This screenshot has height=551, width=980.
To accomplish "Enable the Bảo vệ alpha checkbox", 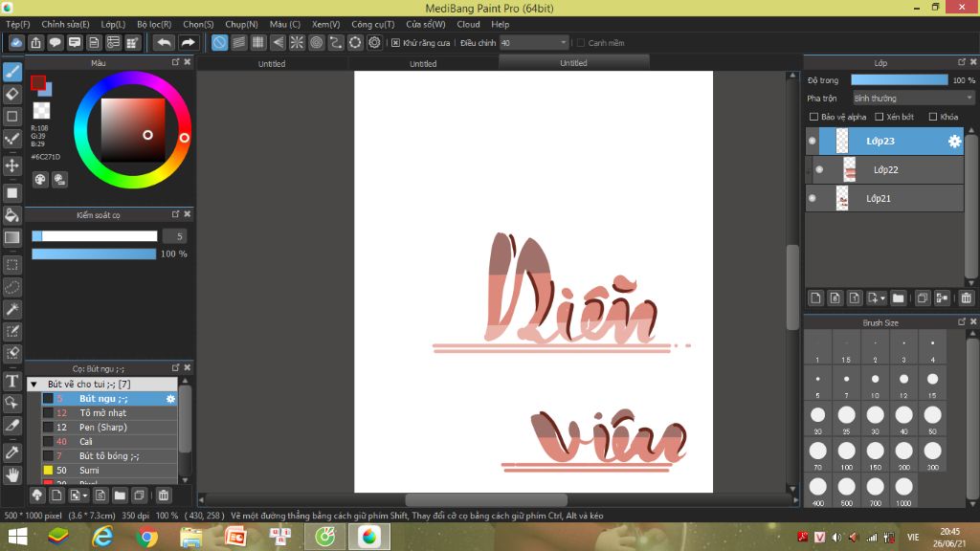I will click(813, 117).
